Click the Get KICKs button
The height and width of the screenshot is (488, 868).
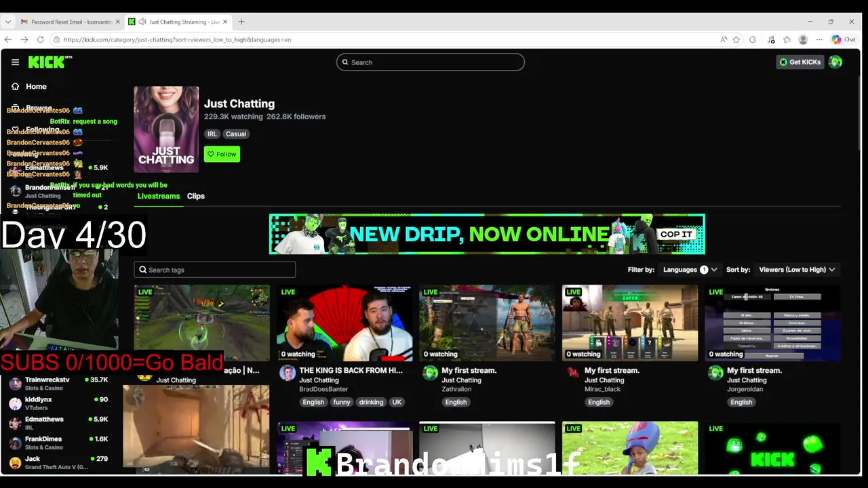(x=800, y=62)
